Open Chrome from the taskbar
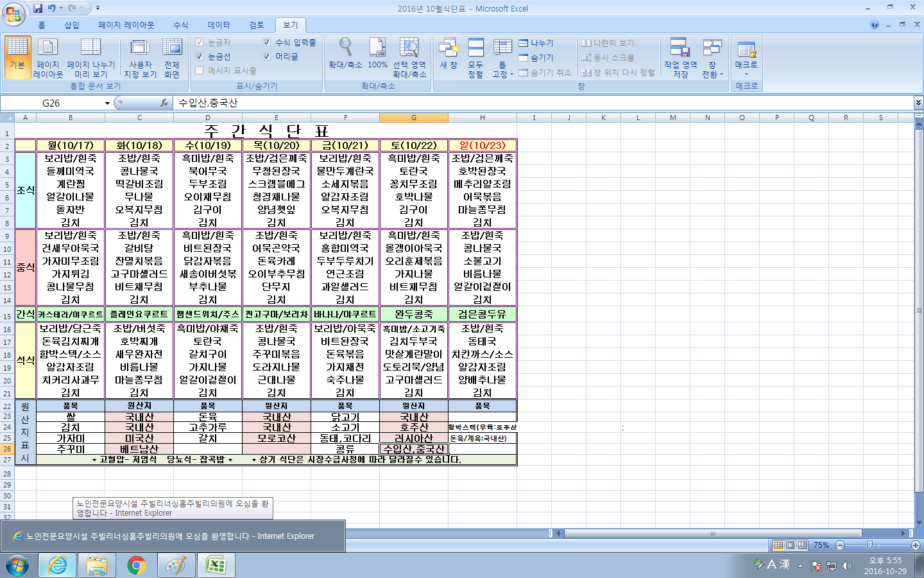The width and height of the screenshot is (924, 578). coord(136,566)
